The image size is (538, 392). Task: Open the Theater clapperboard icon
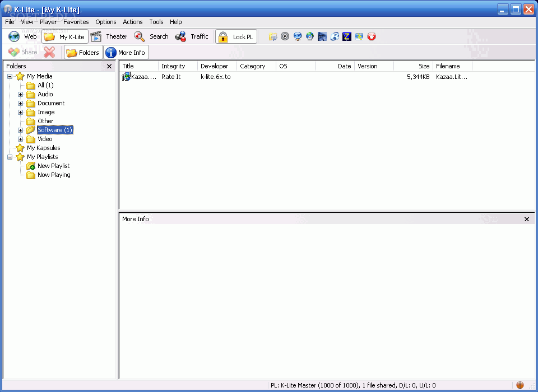coord(96,36)
